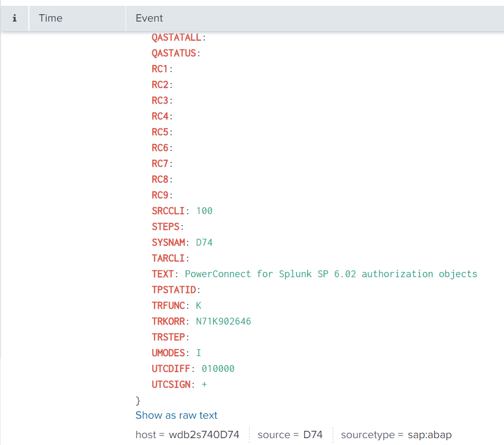Click the 'i' info column header
The height and width of the screenshot is (445, 504).
coord(14,18)
